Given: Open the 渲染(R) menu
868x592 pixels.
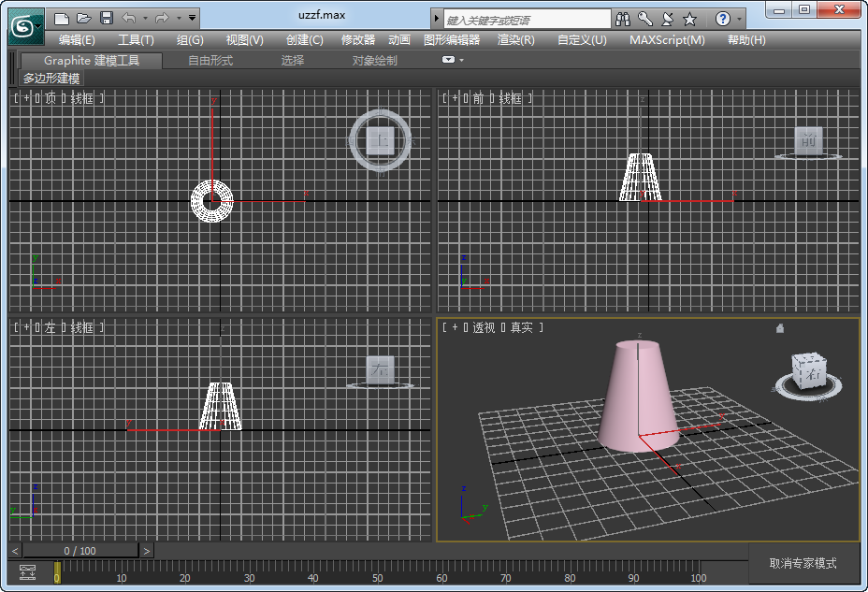Looking at the screenshot, I should coord(516,40).
